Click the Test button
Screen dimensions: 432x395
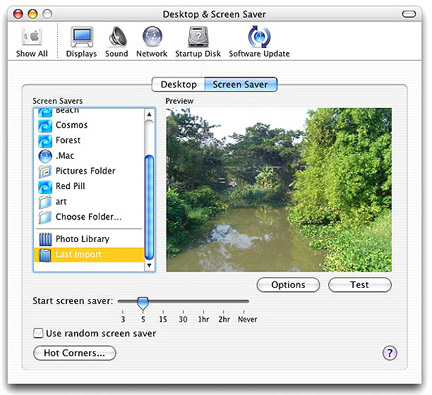tap(360, 285)
